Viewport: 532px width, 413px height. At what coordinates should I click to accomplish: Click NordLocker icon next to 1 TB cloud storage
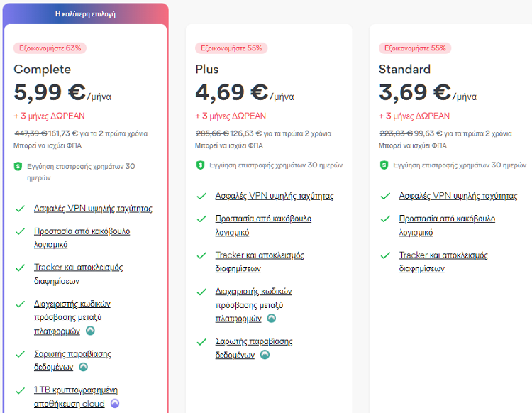115,403
